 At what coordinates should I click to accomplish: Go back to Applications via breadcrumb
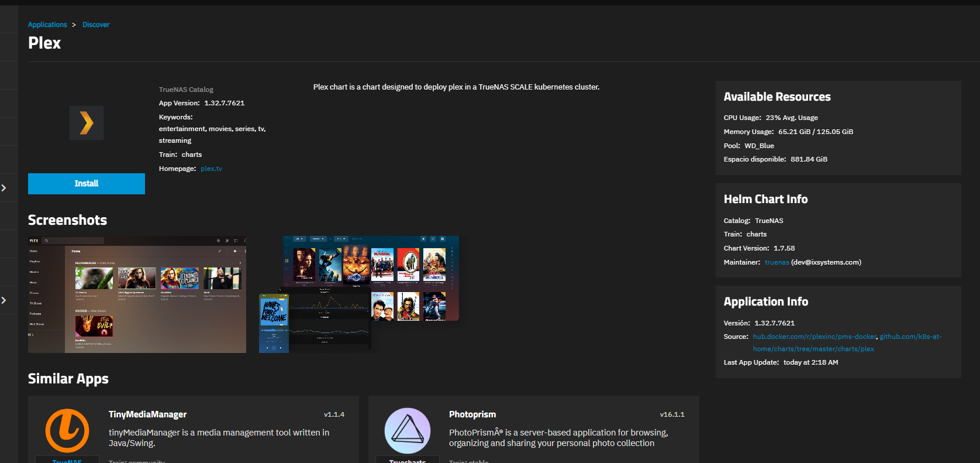pos(47,25)
